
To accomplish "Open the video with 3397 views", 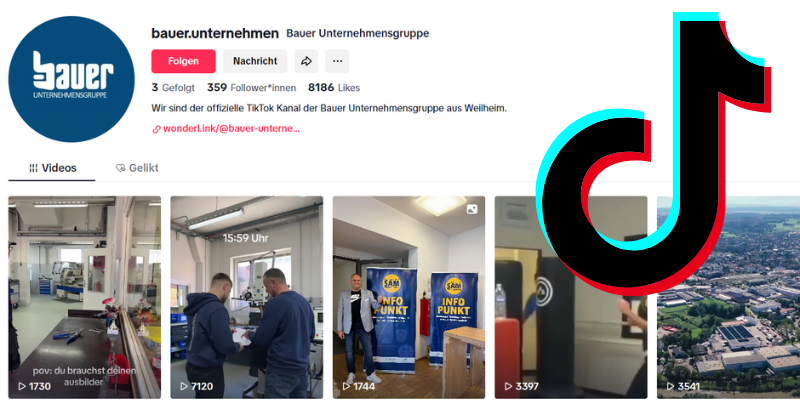I will (571, 297).
